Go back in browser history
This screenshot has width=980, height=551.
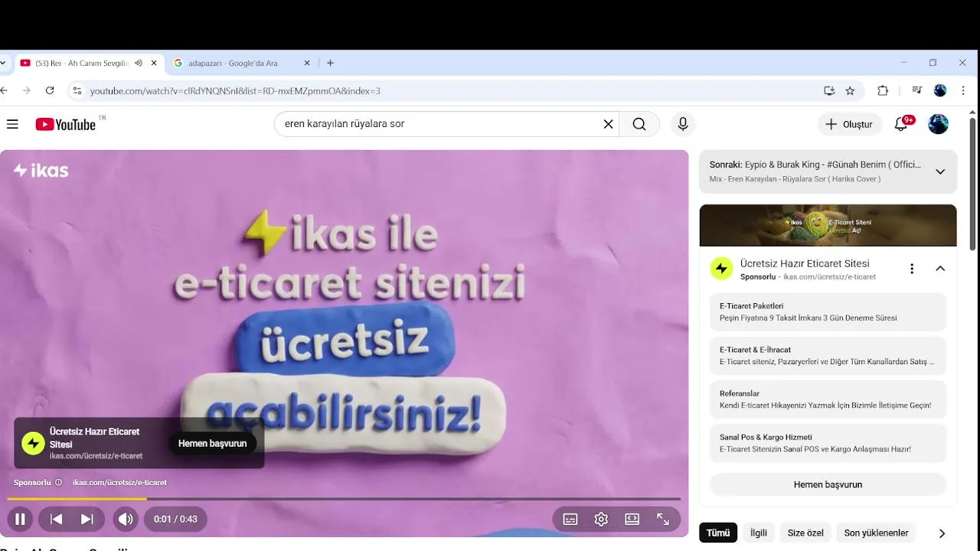click(x=4, y=90)
